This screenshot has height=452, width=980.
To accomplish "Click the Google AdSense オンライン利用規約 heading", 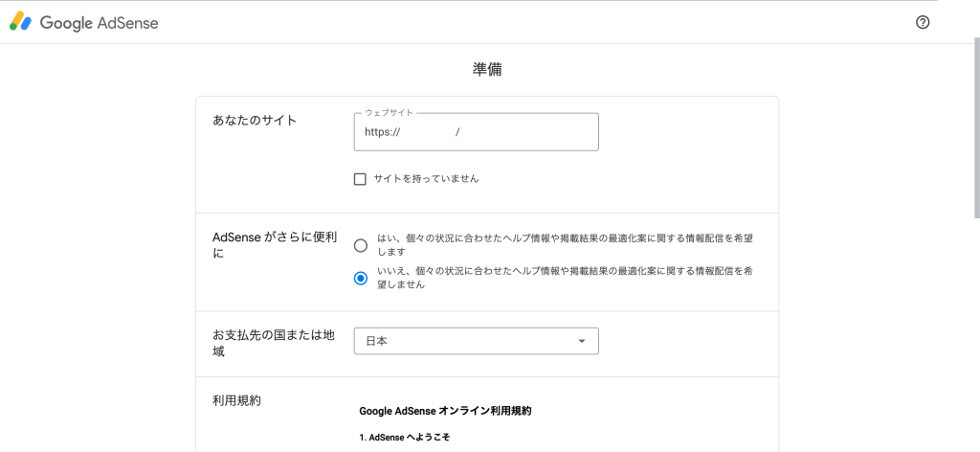I will point(445,412).
